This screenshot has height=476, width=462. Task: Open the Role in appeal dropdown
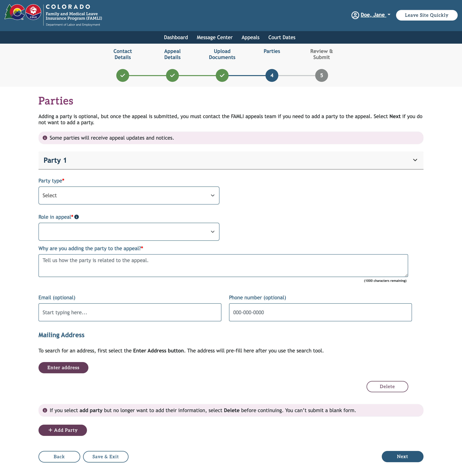[x=129, y=231]
